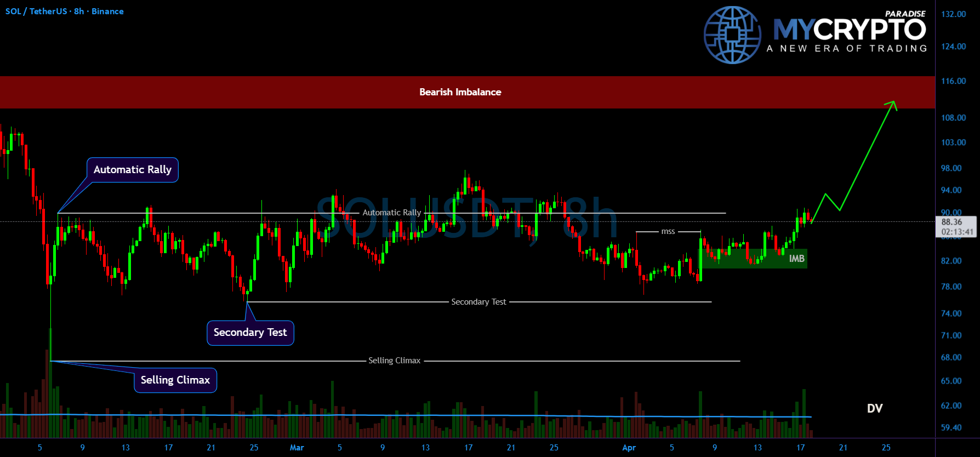Click the 59.40 price axis value
This screenshot has height=457, width=980.
[951, 427]
